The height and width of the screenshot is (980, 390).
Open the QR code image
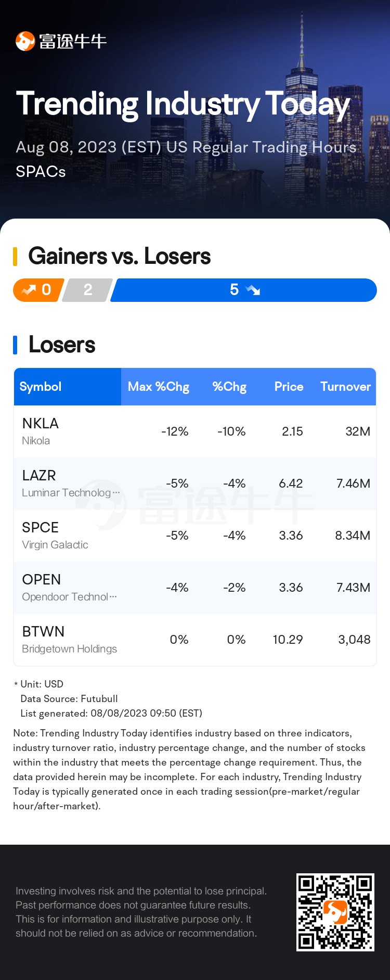[x=335, y=912]
